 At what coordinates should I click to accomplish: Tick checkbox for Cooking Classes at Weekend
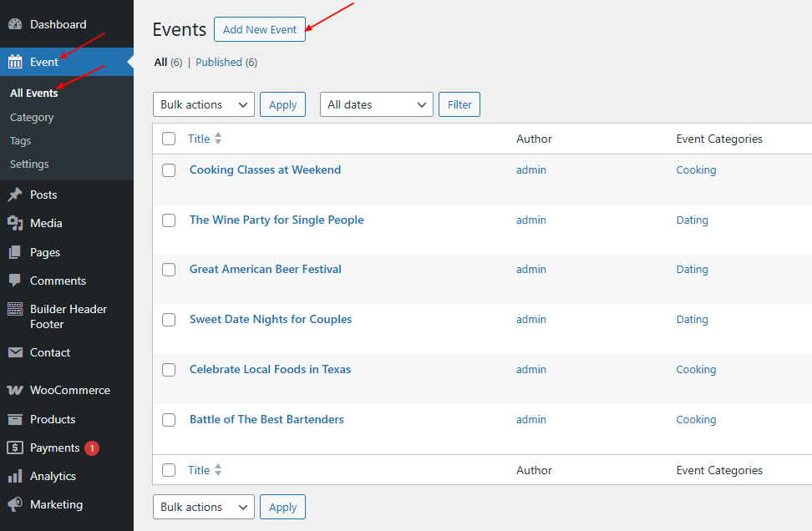169,170
